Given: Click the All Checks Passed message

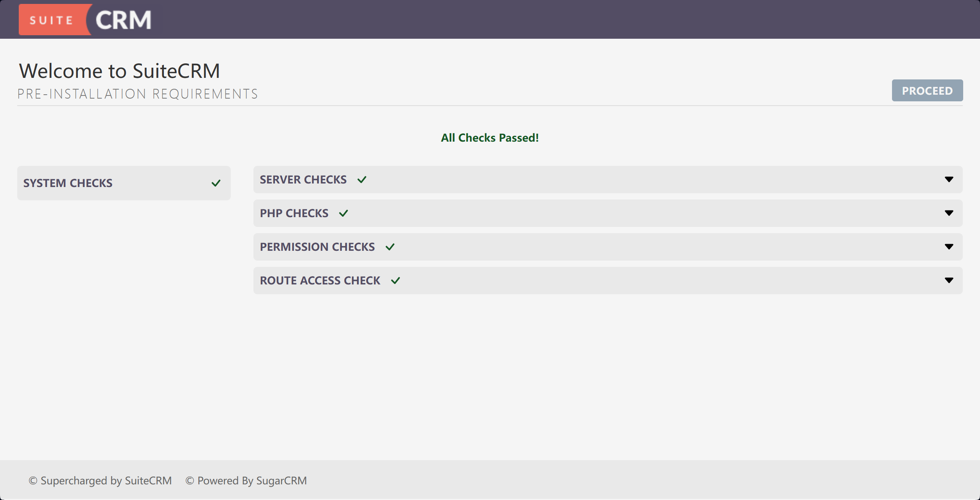Looking at the screenshot, I should [x=490, y=138].
